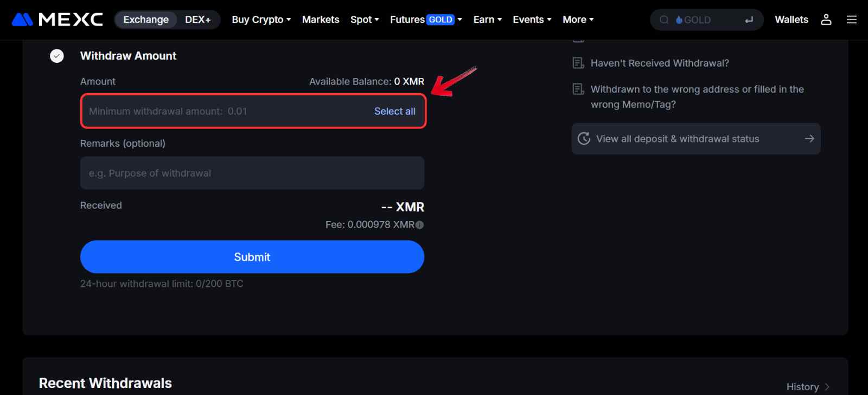Image resolution: width=868 pixels, height=395 pixels.
Task: Click the fee info icon next to 0.000978 XMR
Action: point(419,224)
